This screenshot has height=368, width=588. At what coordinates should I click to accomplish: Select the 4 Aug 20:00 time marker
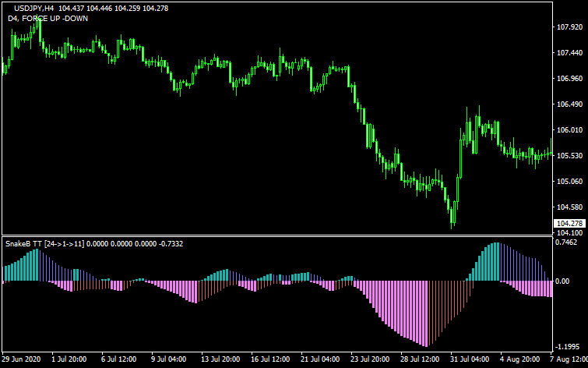click(521, 360)
